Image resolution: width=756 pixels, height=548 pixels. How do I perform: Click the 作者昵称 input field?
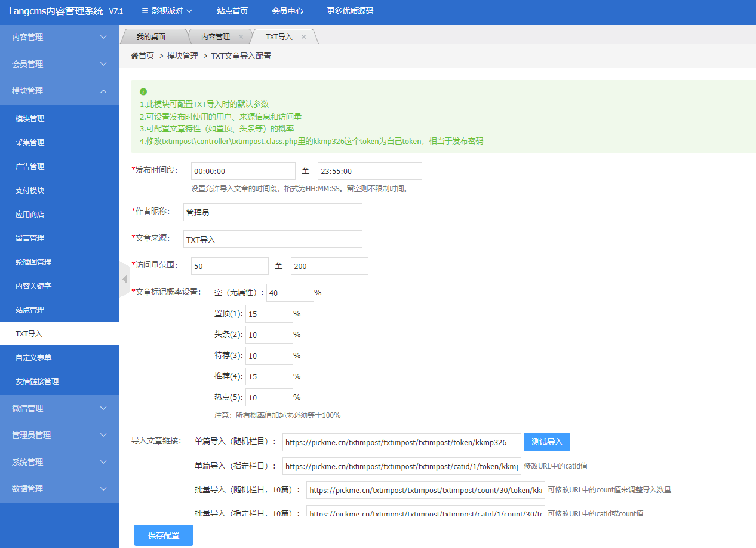coord(272,212)
